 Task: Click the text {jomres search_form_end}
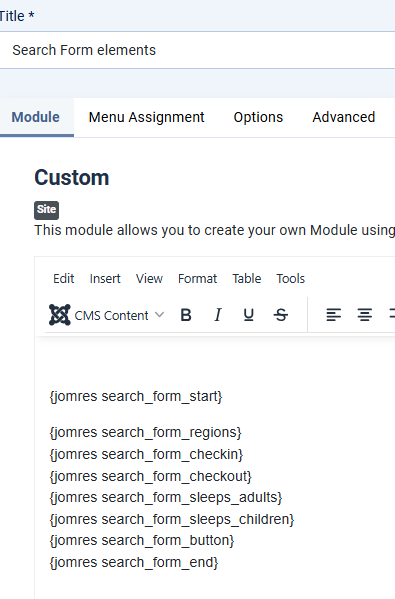[134, 563]
